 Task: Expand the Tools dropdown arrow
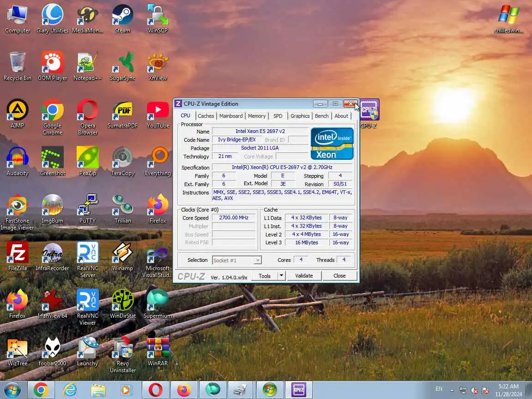pyautogui.click(x=281, y=276)
